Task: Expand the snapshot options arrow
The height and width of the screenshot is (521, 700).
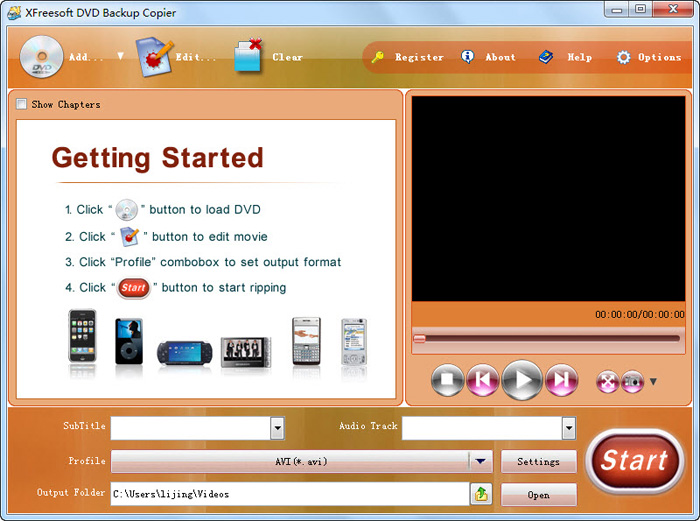Action: click(x=653, y=382)
